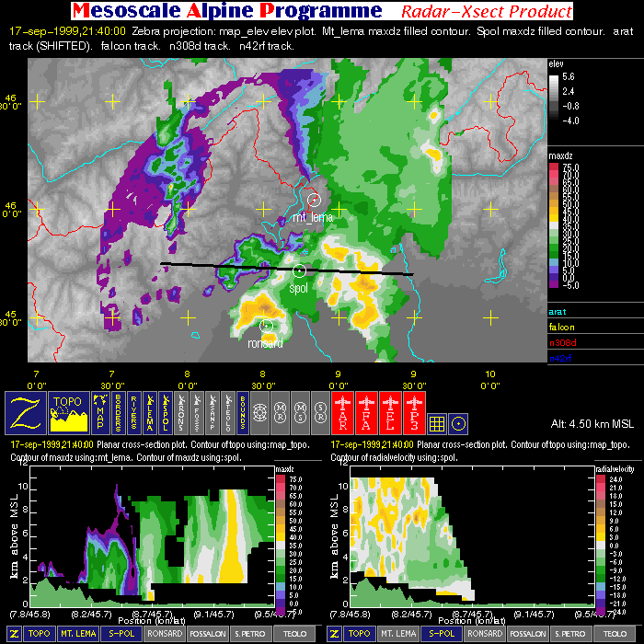Image resolution: width=644 pixels, height=644 pixels.
Task: Select TOPO under left cross-section
Action: click(40, 634)
